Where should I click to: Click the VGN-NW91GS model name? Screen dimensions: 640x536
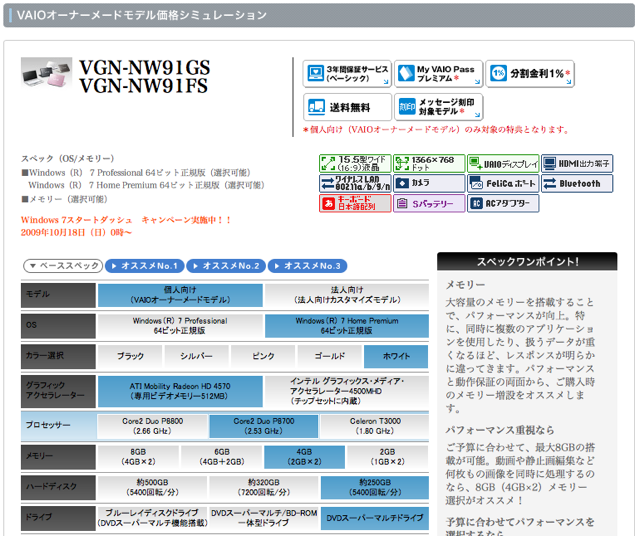click(x=144, y=68)
